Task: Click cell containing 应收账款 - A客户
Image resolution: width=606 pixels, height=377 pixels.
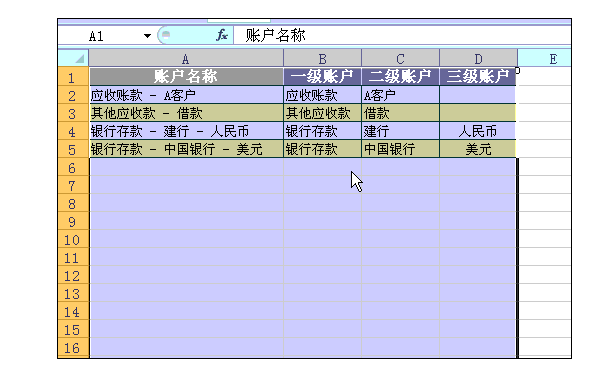Action: click(x=186, y=95)
